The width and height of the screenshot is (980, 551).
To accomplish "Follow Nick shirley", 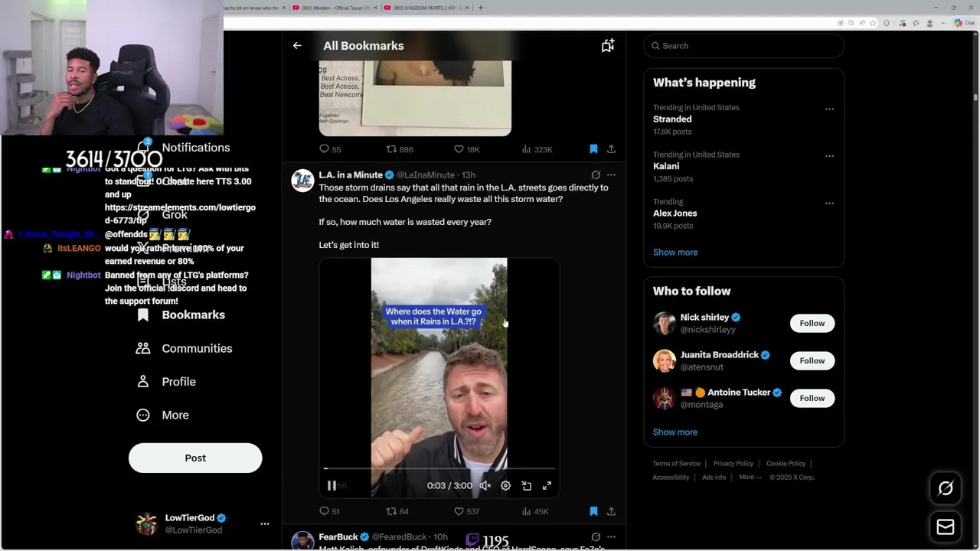I will click(x=812, y=323).
